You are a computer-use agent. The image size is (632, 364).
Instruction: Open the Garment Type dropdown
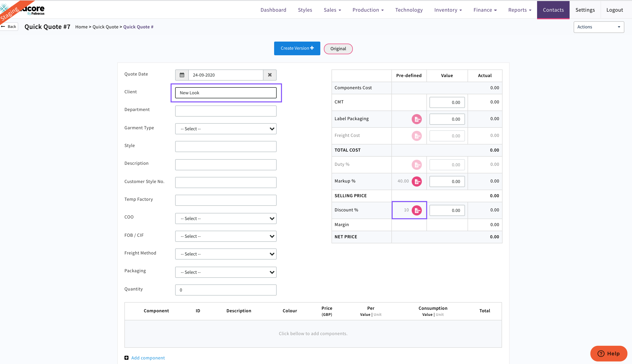[x=226, y=129]
